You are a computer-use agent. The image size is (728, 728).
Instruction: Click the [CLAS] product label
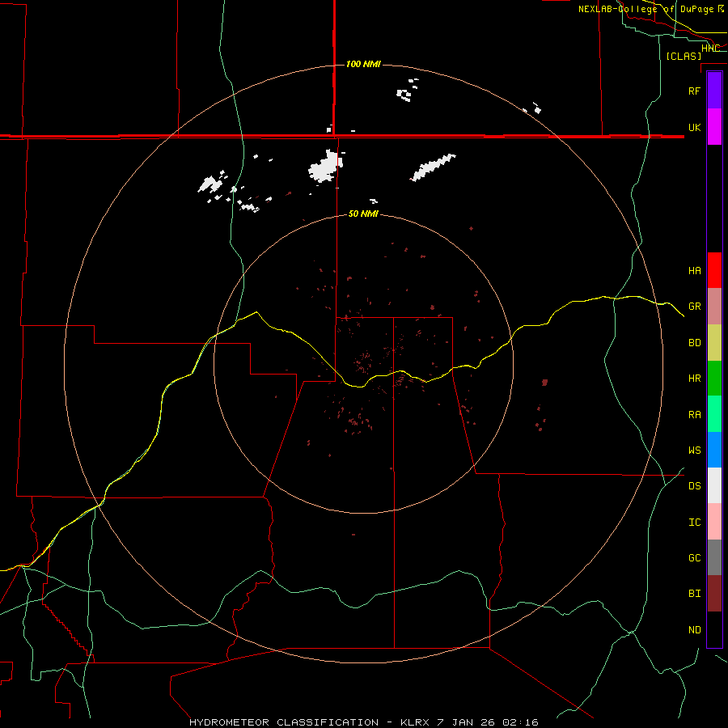click(x=684, y=56)
